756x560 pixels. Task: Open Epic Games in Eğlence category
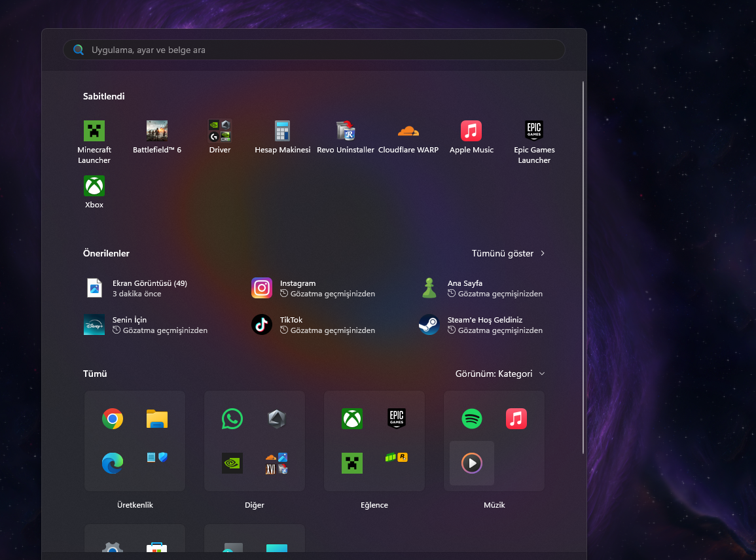pyautogui.click(x=396, y=419)
